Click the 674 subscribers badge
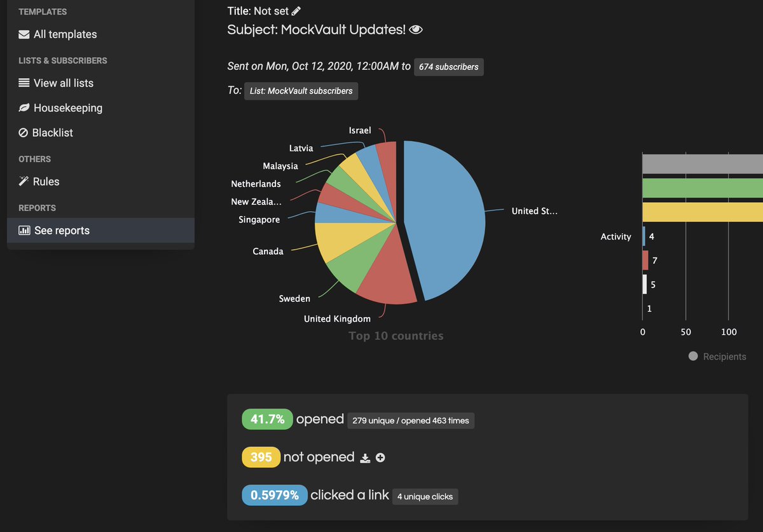This screenshot has height=532, width=763. [449, 67]
